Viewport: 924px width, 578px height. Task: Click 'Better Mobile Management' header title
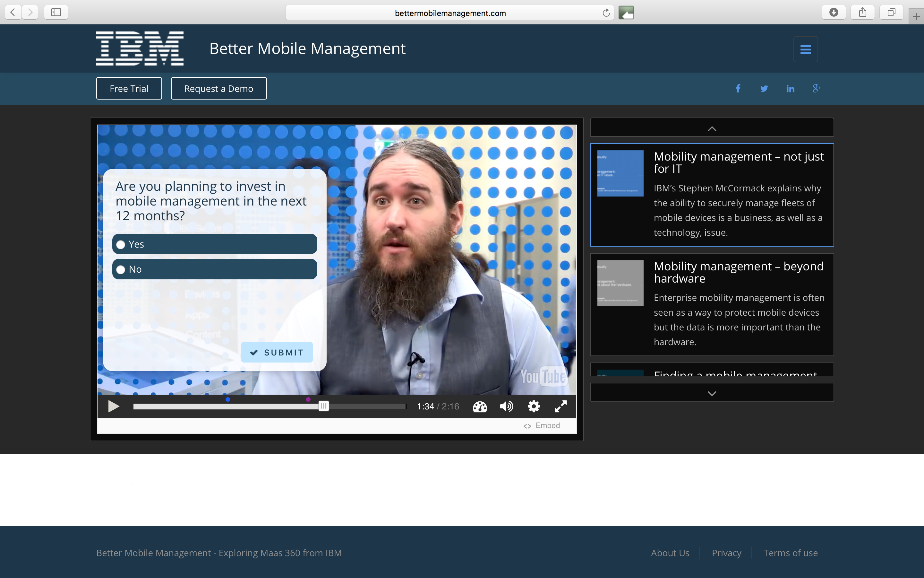tap(307, 48)
